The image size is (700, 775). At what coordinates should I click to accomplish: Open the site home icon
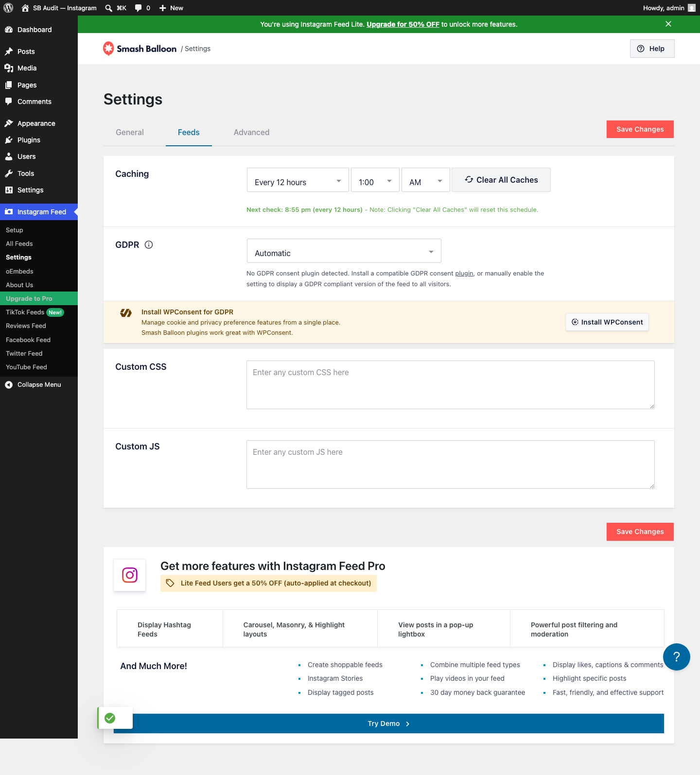tap(25, 8)
